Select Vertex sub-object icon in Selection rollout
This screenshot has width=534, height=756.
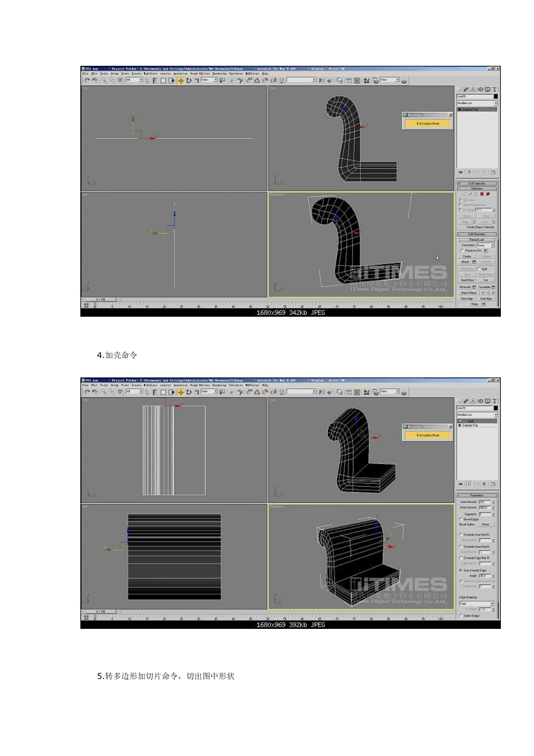[464, 193]
